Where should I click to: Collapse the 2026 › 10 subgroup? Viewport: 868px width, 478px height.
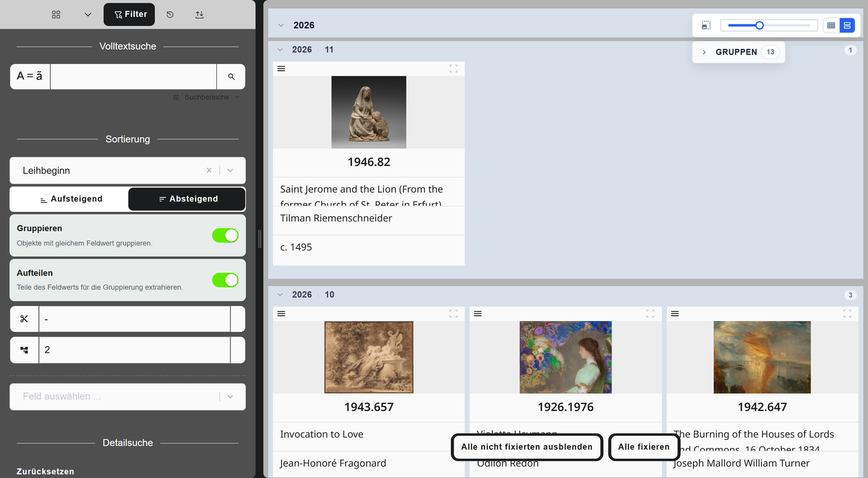point(280,295)
